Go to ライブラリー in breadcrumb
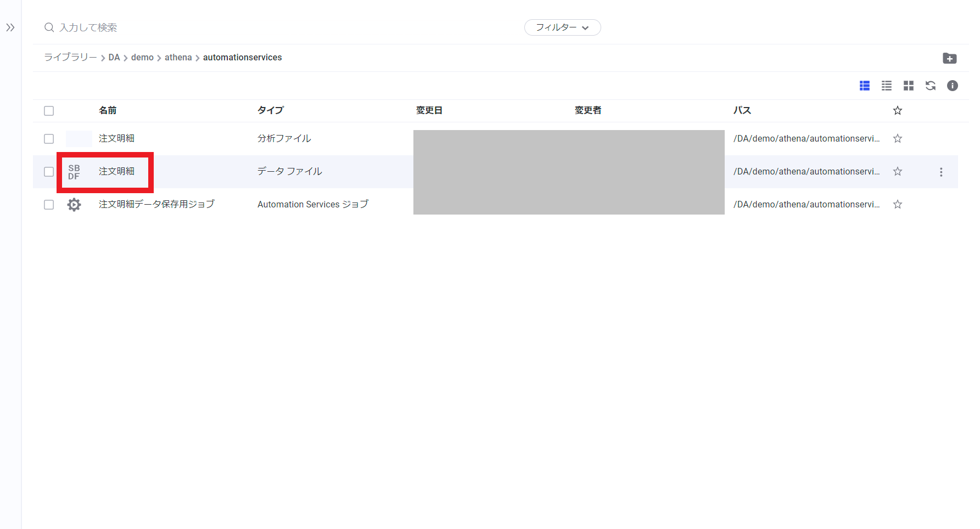This screenshot has width=980, height=529. tap(70, 58)
